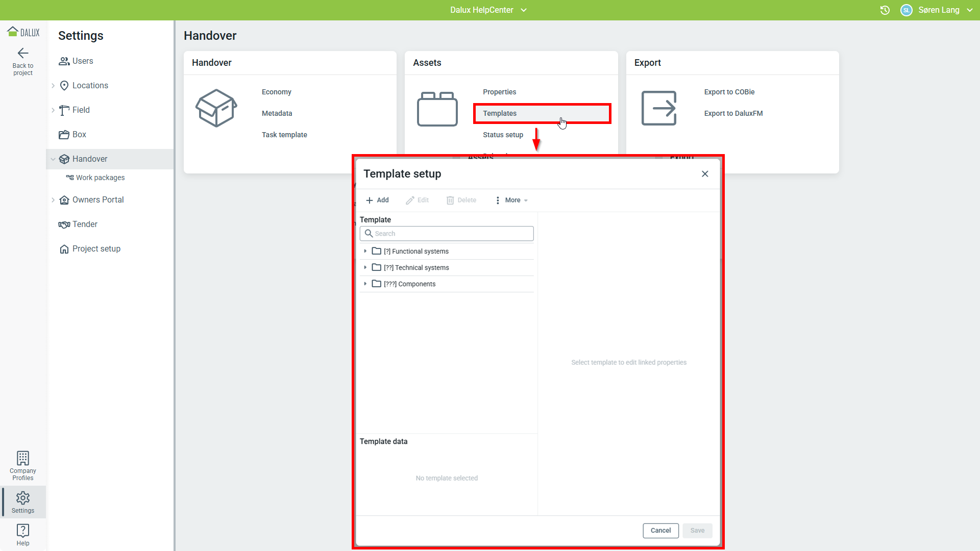
Task: Open the More dropdown menu
Action: click(512, 201)
